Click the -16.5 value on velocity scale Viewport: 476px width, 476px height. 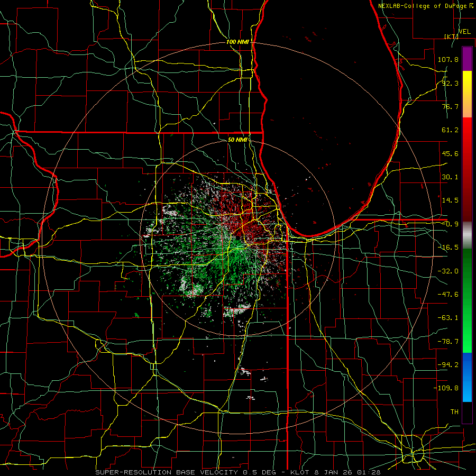tap(448, 248)
